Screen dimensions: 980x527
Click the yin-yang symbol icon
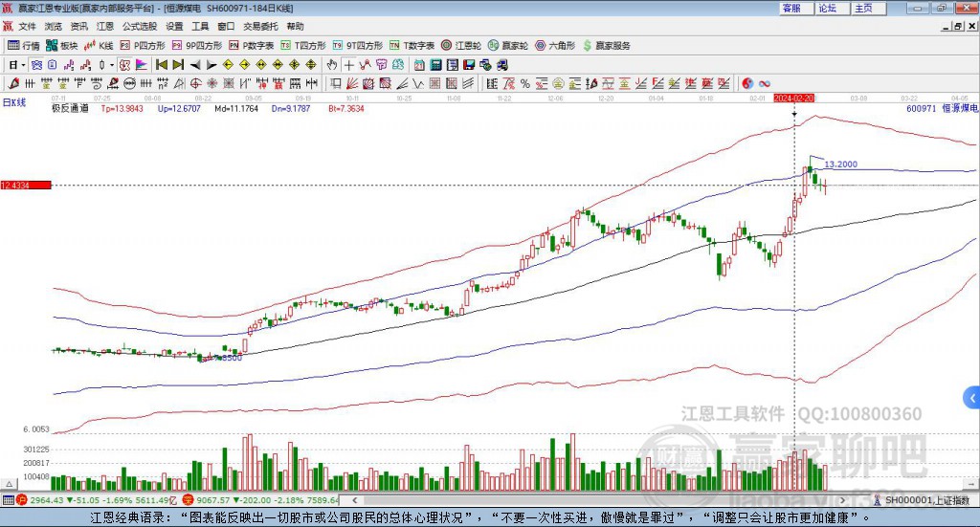[x=747, y=83]
